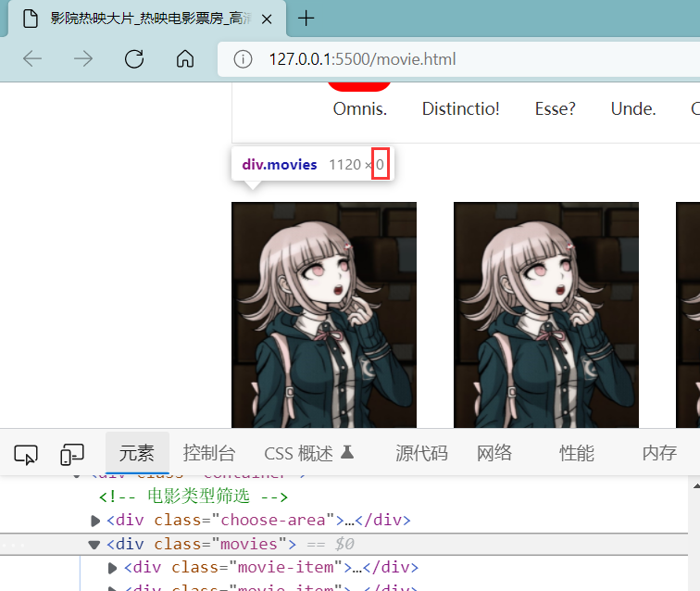Open a new browser tab
700x591 pixels.
pyautogui.click(x=306, y=19)
